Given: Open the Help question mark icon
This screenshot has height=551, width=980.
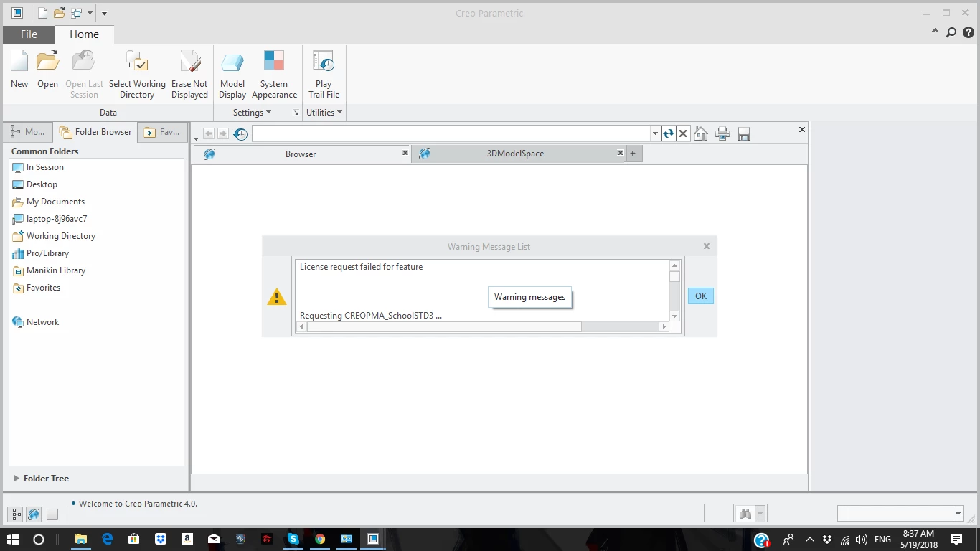Looking at the screenshot, I should [x=969, y=32].
